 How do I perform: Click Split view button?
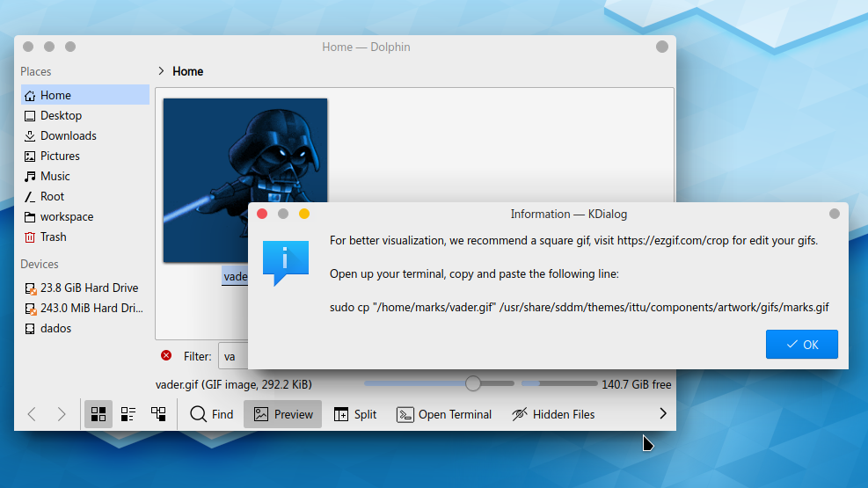pos(355,414)
